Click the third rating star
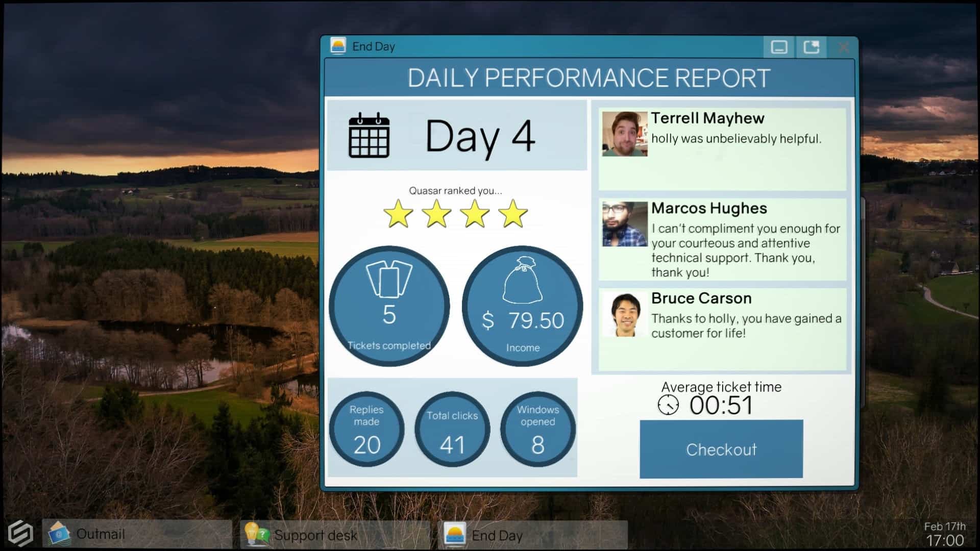980x551 pixels. pos(475,213)
